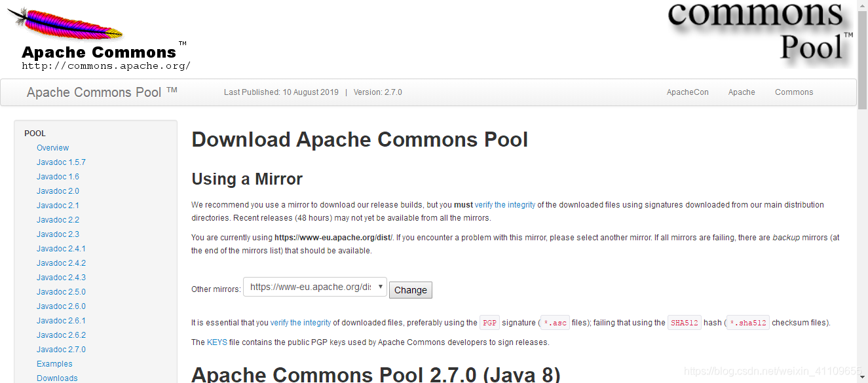This screenshot has width=868, height=383.
Task: Open Javadoc 2.6.1 in the sidebar
Action: pyautogui.click(x=61, y=321)
